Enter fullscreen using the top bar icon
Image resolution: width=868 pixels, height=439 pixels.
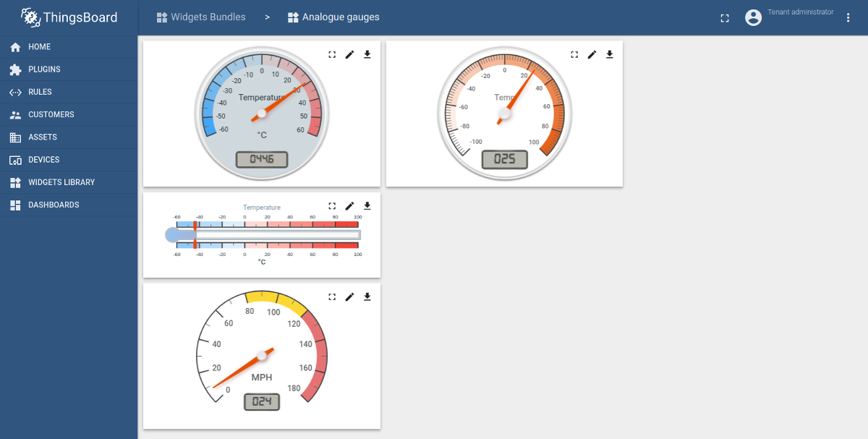tap(725, 17)
